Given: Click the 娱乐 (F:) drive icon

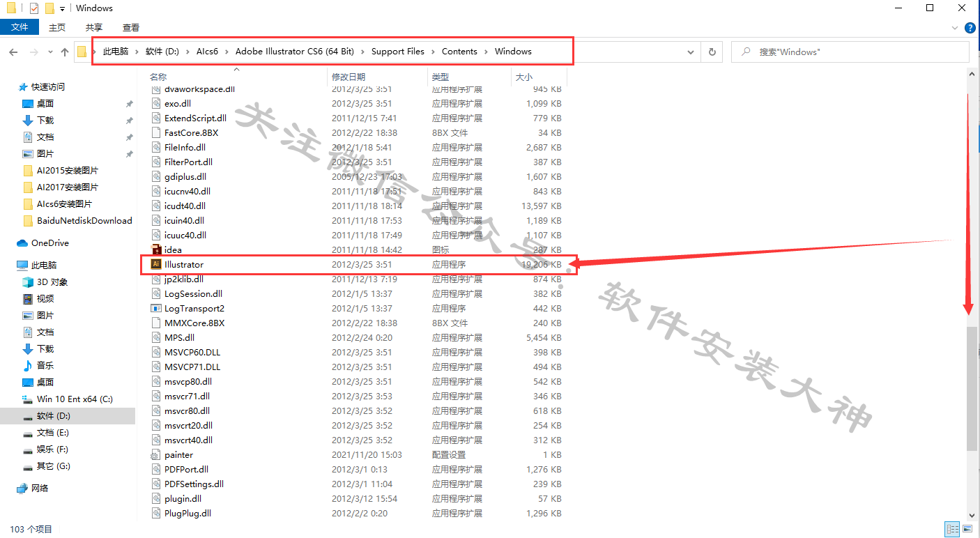Looking at the screenshot, I should [28, 449].
